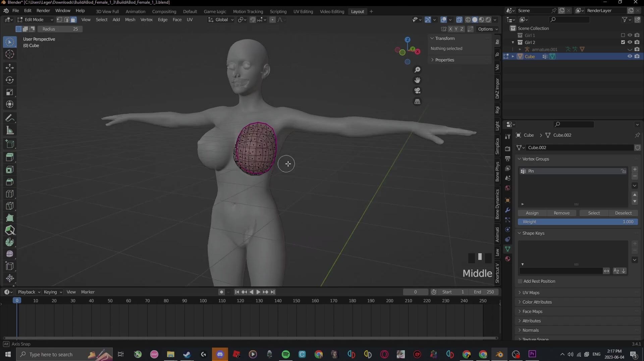The height and width of the screenshot is (361, 644).
Task: Expand the Properties section in sidebar
Action: pyautogui.click(x=444, y=60)
